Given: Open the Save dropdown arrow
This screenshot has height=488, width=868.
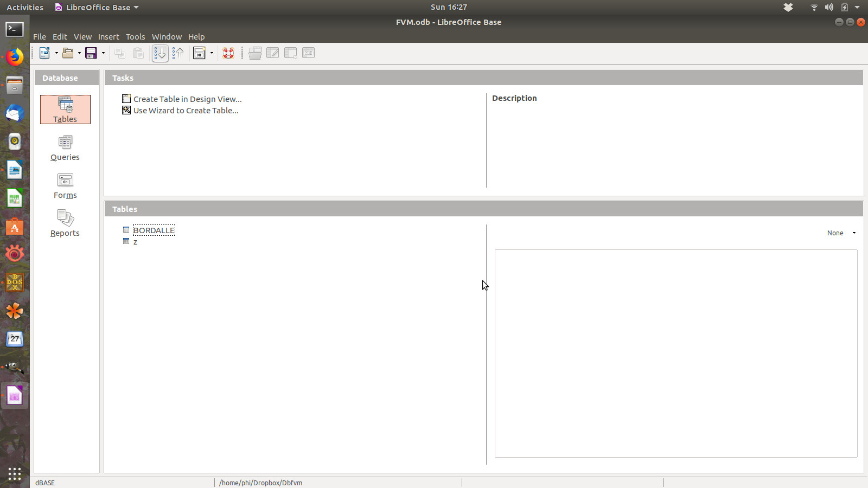Looking at the screenshot, I should tap(102, 53).
